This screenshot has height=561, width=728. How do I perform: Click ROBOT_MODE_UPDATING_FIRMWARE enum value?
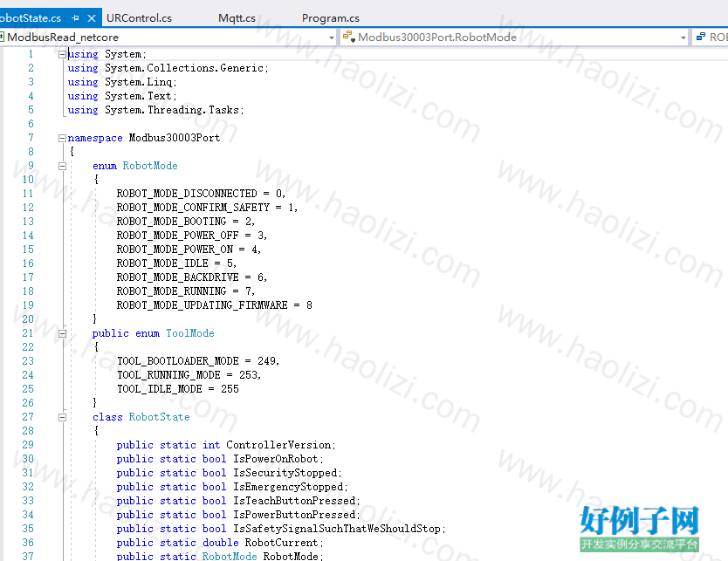pos(202,304)
